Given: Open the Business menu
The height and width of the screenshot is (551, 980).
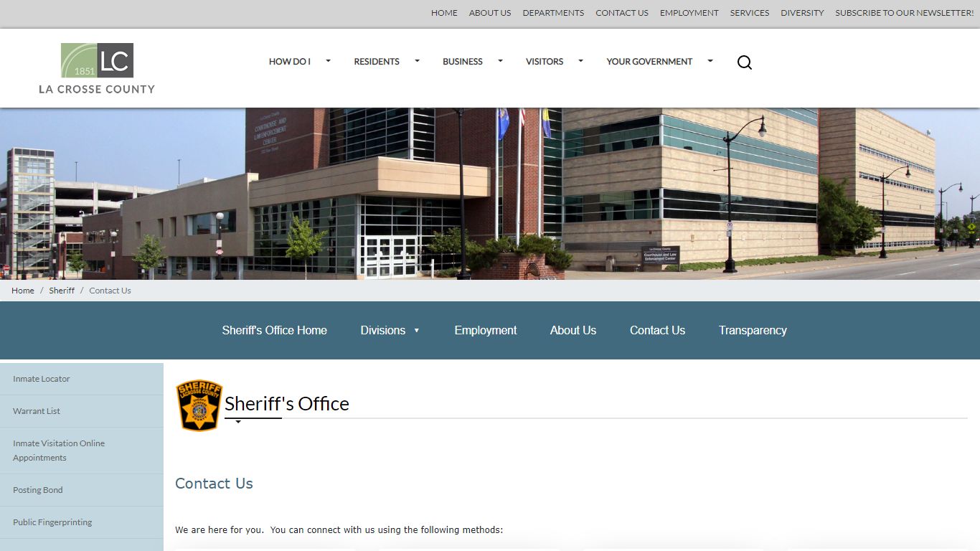Looking at the screenshot, I should [x=463, y=62].
